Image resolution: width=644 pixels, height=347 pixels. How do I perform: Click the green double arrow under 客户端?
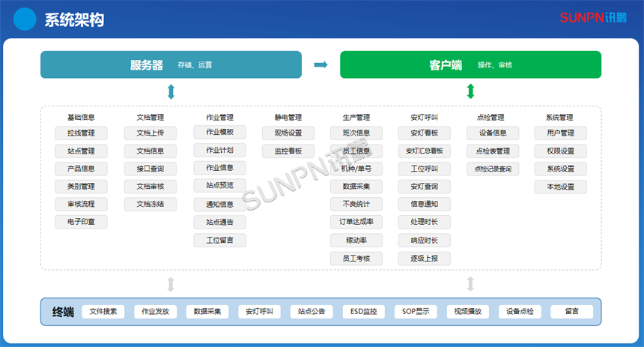[470, 92]
